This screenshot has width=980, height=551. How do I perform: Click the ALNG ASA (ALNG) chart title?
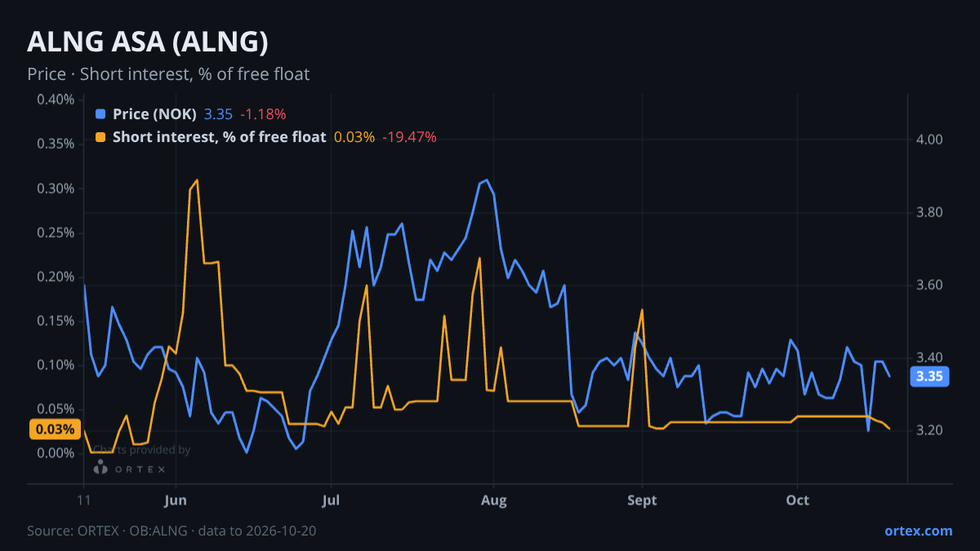(148, 42)
